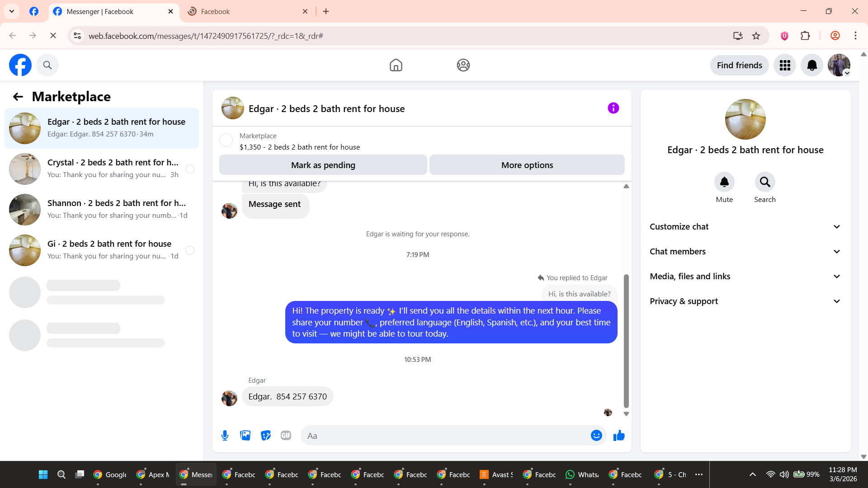Attach a photo using the image icon
Viewport: 868px width, 488px height.
[245, 436]
